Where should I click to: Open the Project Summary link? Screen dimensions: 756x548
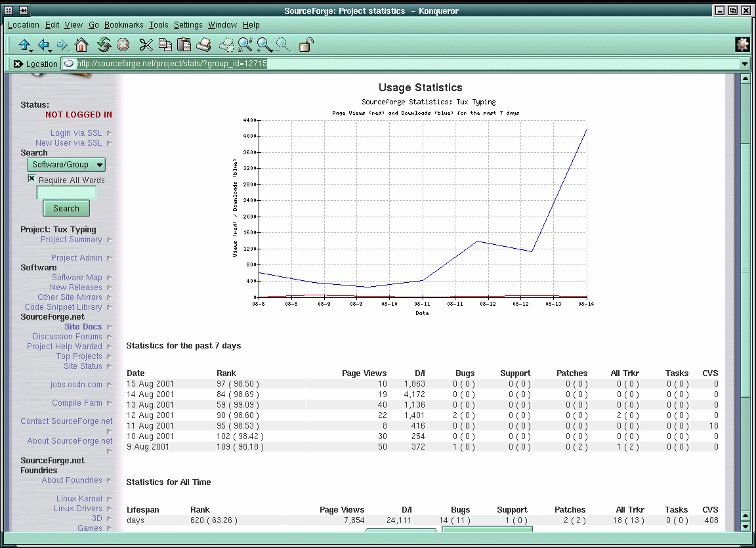click(x=72, y=240)
